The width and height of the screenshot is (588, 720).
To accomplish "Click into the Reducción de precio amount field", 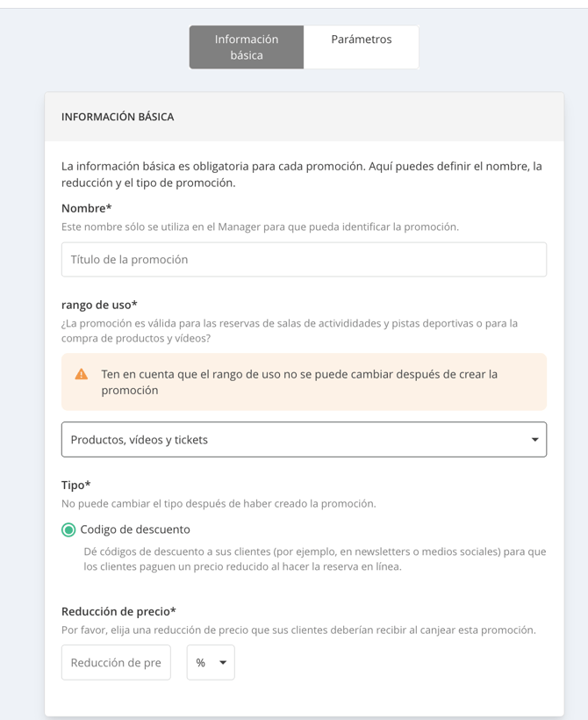I will 116,663.
